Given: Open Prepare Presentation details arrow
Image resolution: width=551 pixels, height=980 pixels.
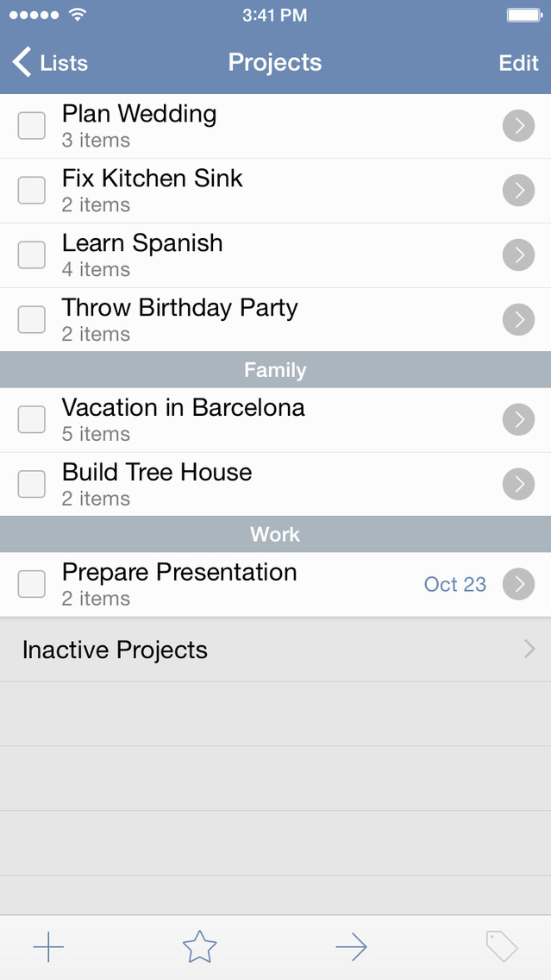Looking at the screenshot, I should [518, 584].
